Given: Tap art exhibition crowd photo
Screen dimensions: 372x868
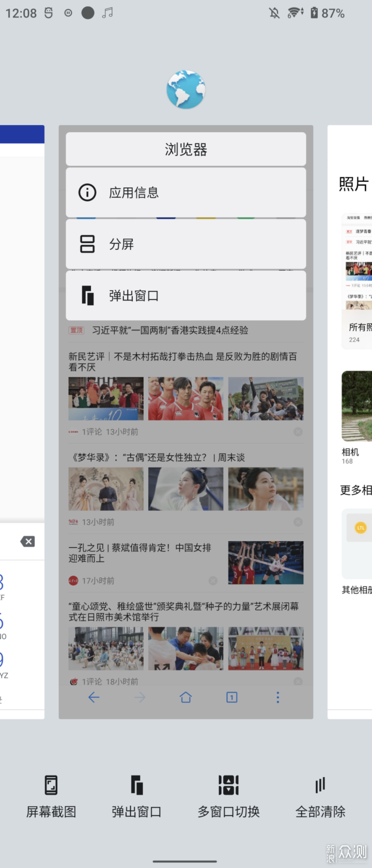Looking at the screenshot, I should (x=106, y=649).
